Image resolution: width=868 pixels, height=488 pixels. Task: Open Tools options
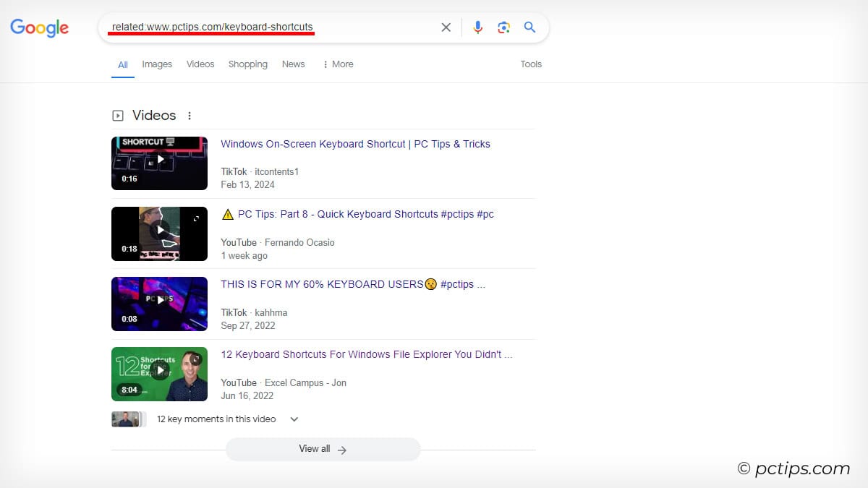(x=530, y=64)
